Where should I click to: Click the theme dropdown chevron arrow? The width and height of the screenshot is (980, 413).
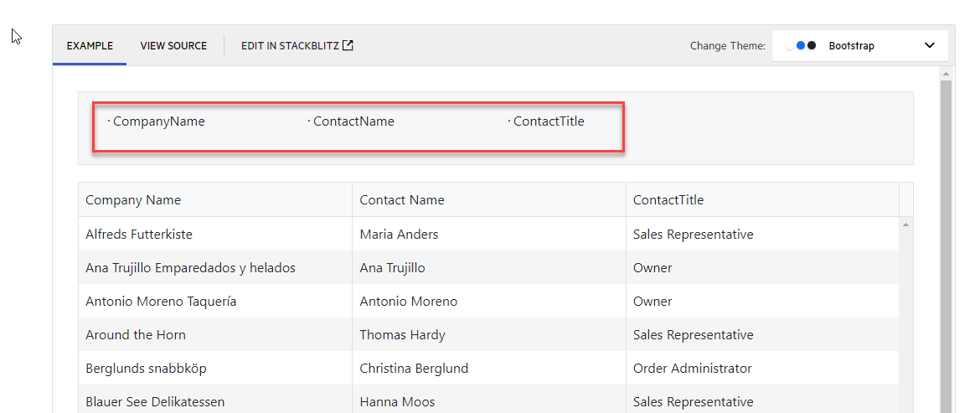929,46
